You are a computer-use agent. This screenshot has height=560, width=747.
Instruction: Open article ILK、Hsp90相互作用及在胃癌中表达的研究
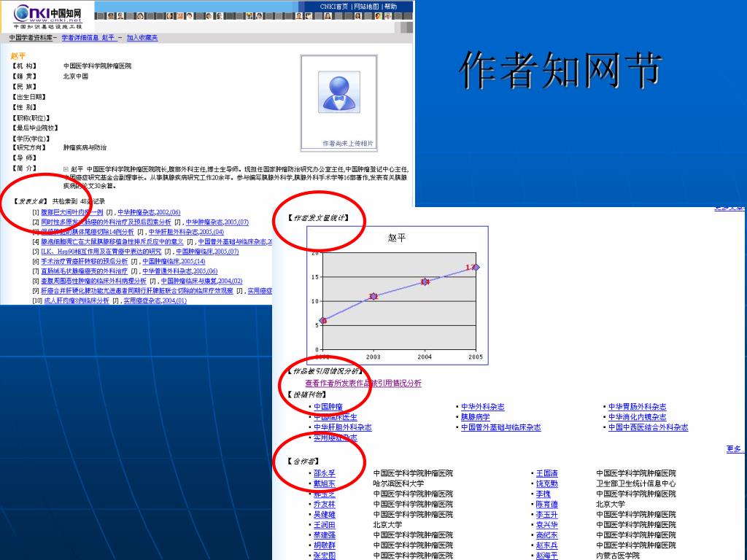(101, 252)
